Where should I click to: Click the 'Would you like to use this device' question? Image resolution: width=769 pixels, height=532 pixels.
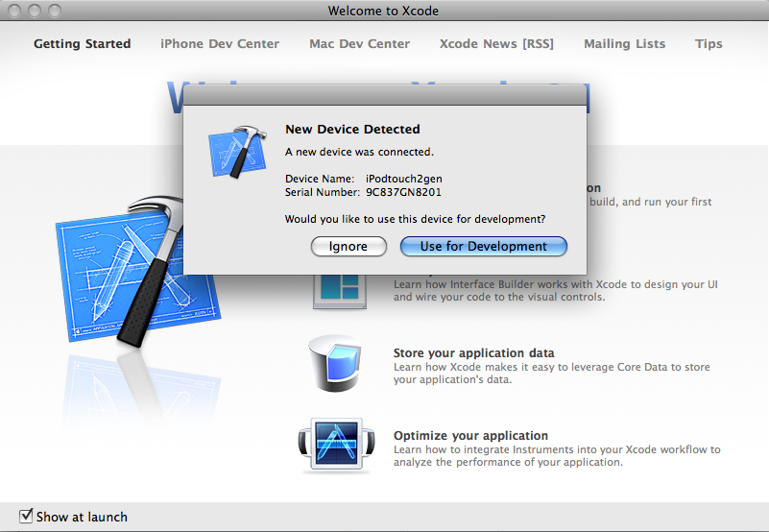pos(416,219)
